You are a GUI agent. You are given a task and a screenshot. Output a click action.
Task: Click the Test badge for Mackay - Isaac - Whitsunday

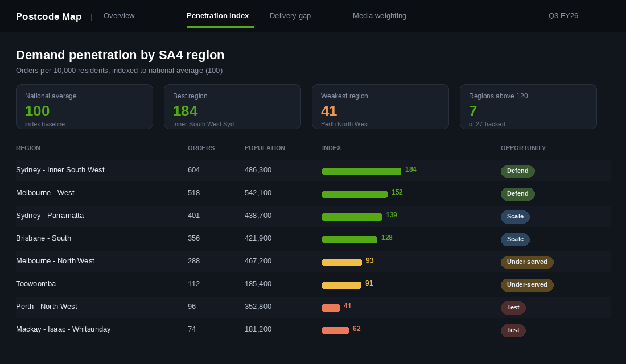point(513,330)
